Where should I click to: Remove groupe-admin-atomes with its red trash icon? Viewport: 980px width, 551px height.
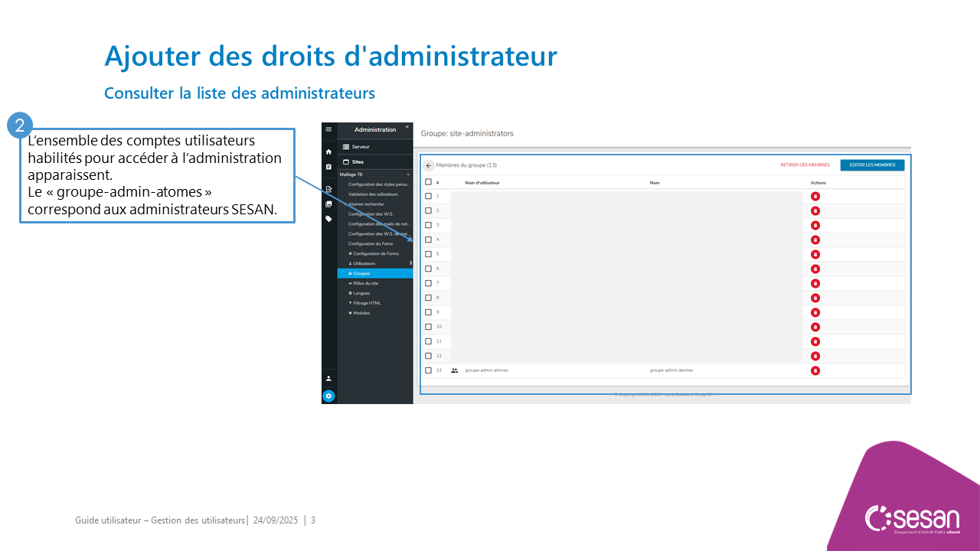coord(815,370)
